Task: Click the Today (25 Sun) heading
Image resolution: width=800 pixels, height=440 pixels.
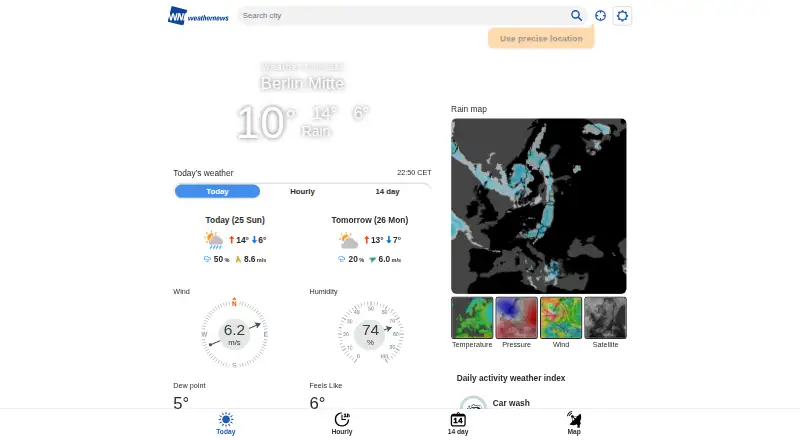Action: (235, 220)
